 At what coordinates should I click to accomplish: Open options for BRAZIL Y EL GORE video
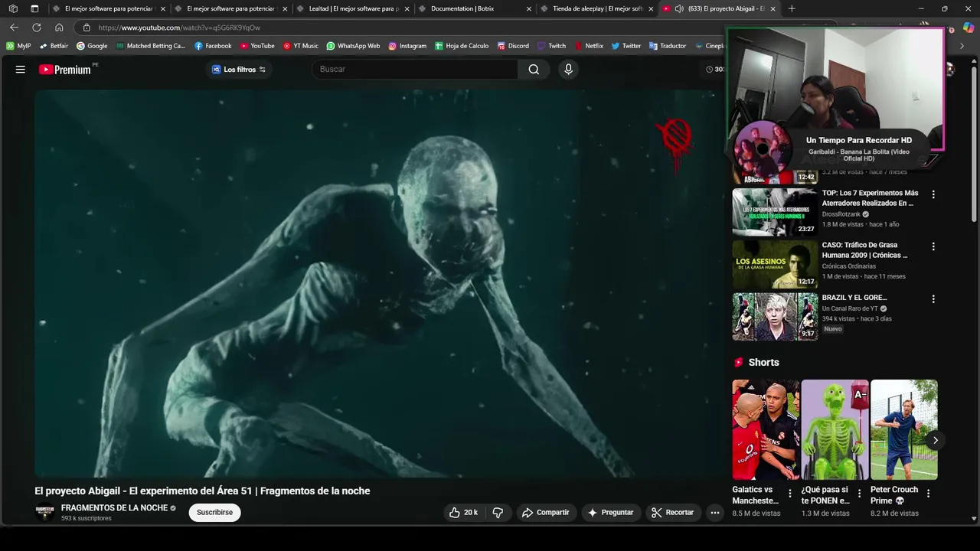[933, 298]
